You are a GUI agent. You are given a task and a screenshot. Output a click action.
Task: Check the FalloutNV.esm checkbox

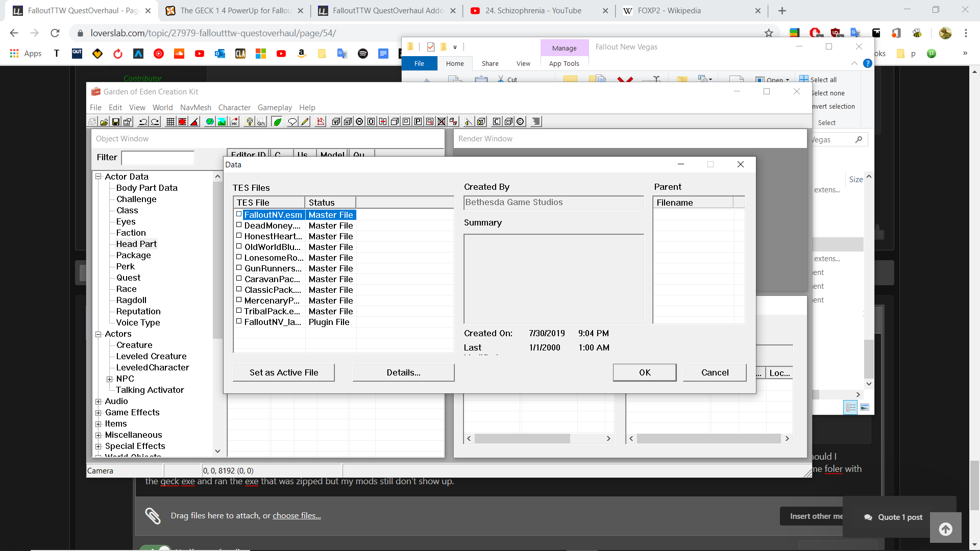(239, 214)
